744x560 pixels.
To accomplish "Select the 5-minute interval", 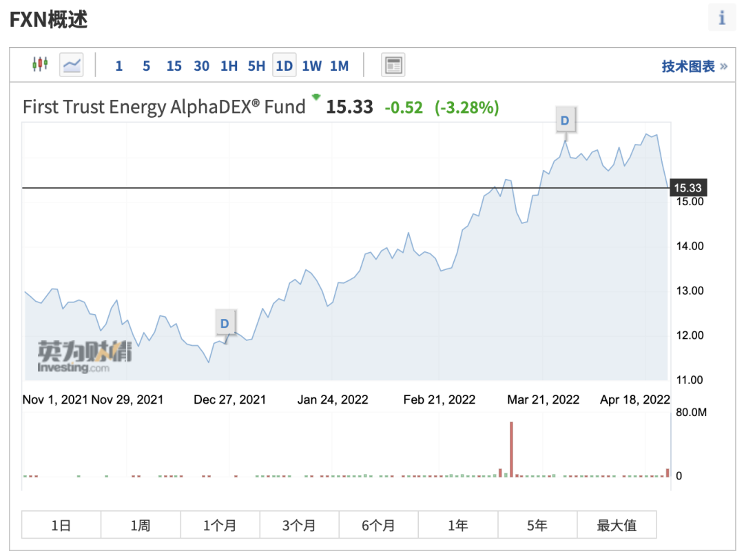I will point(146,66).
